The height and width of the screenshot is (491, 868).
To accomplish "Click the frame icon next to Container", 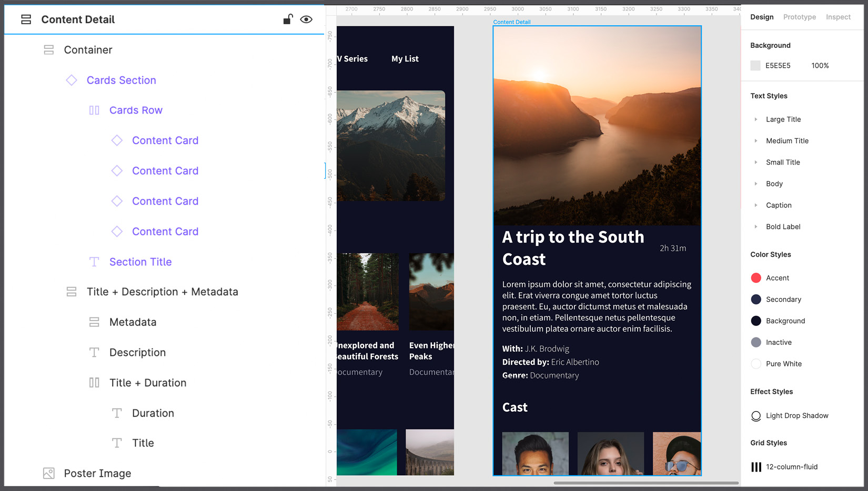I will click(48, 49).
